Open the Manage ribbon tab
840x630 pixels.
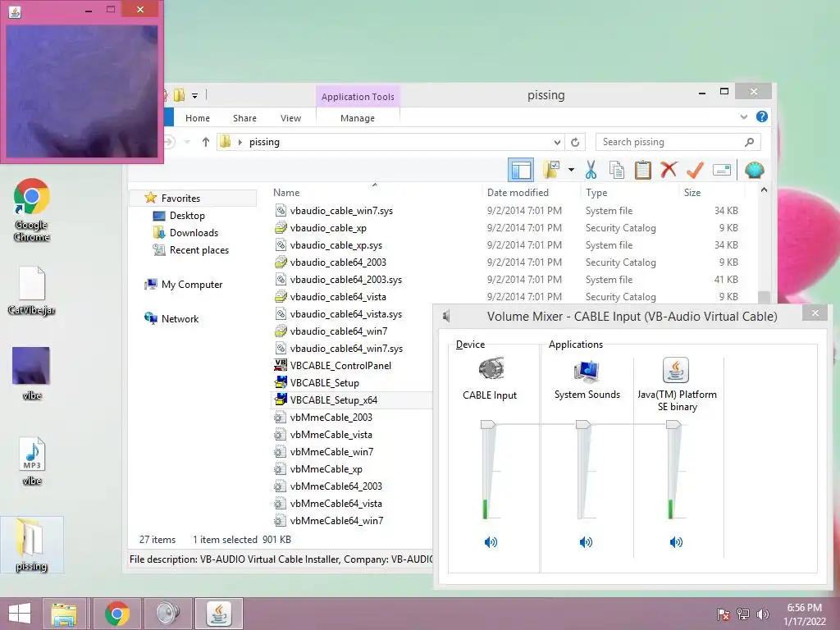[358, 118]
